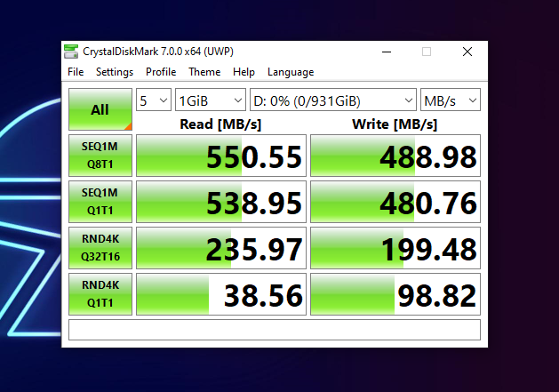This screenshot has width=559, height=392.
Task: Click the 488.98 sequential write result
Action: click(395, 156)
